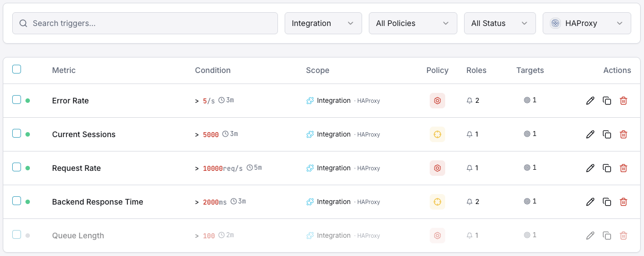The height and width of the screenshot is (256, 644).
Task: Open the All Policies dropdown
Action: click(413, 23)
